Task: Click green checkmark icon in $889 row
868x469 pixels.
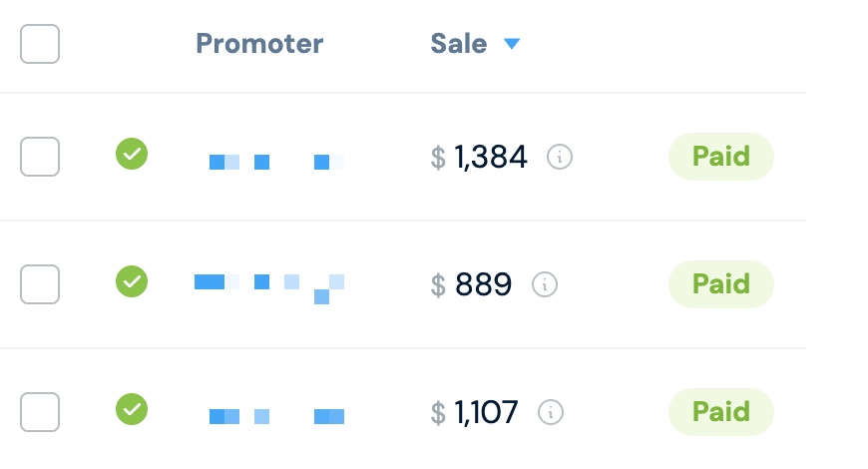Action: pos(132,281)
